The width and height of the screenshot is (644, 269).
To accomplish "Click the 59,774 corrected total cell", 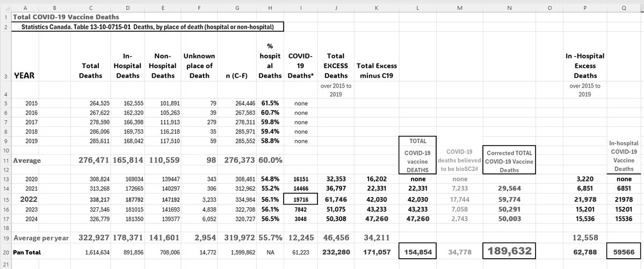I will 509,200.
